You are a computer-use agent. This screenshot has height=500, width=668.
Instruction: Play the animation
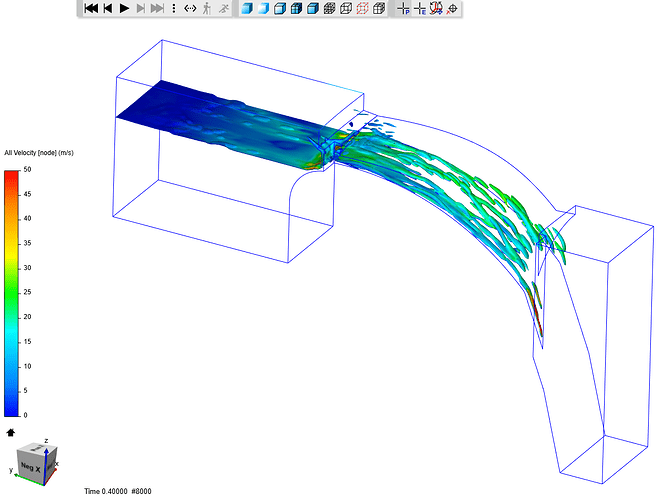pyautogui.click(x=124, y=8)
